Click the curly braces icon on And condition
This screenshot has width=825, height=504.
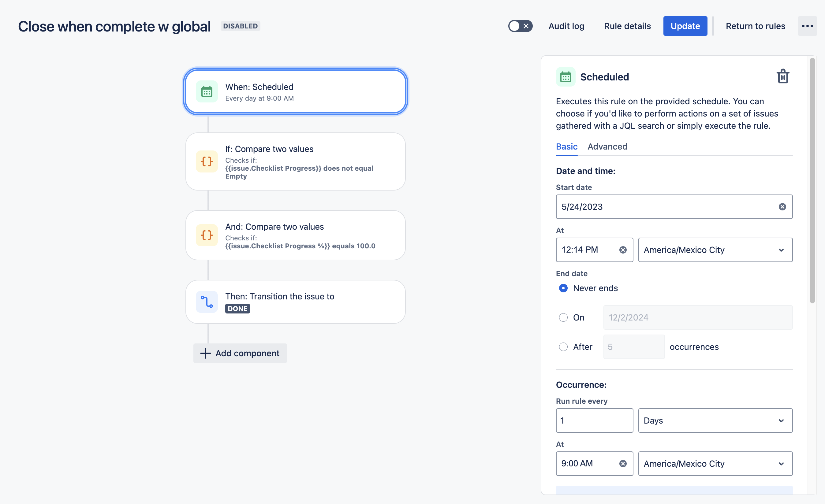207,235
